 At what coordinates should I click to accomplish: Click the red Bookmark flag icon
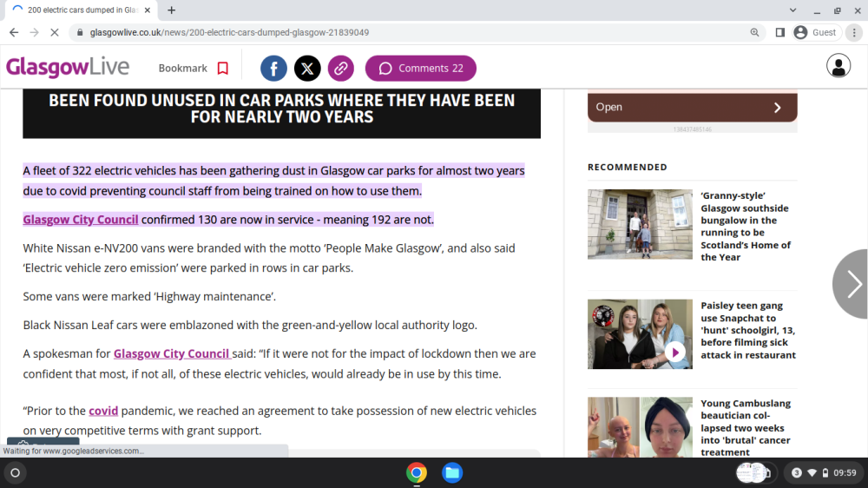click(222, 68)
